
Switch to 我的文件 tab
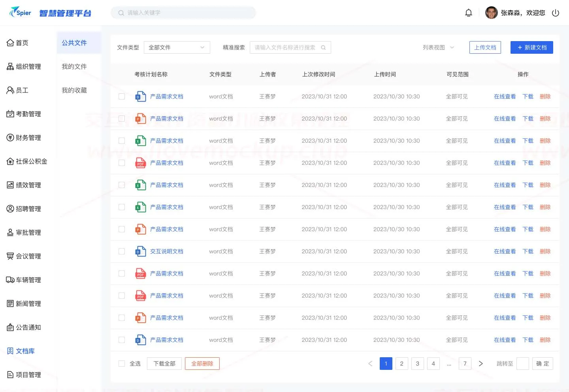pyautogui.click(x=74, y=66)
